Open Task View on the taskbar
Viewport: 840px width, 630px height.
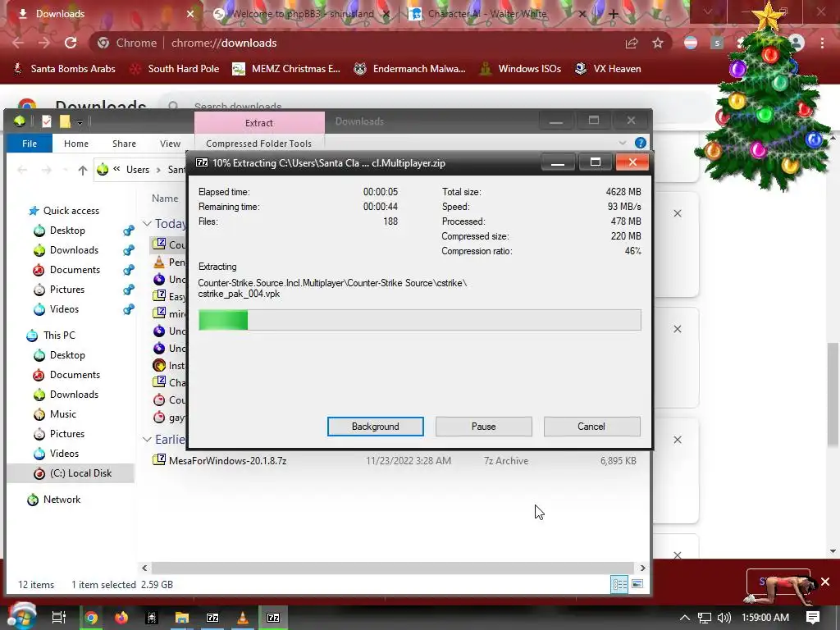tap(59, 618)
